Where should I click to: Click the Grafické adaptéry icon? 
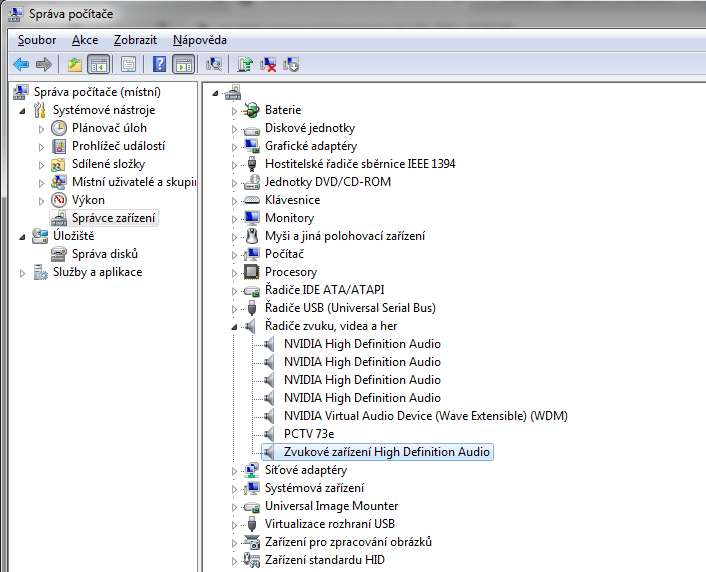click(251, 146)
